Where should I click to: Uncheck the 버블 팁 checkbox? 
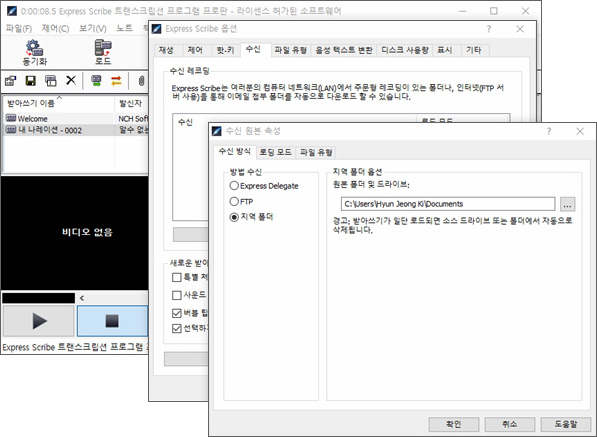176,313
